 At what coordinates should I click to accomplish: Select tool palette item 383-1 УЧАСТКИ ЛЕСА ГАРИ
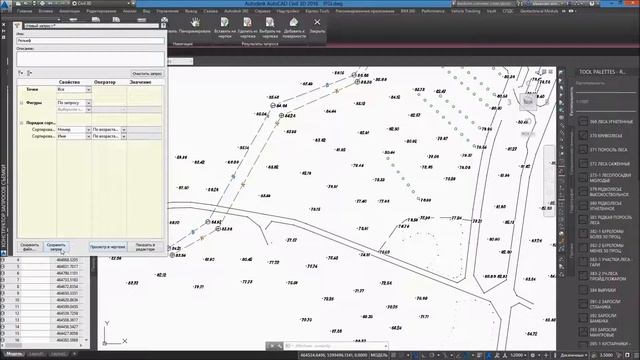[x=606, y=262]
